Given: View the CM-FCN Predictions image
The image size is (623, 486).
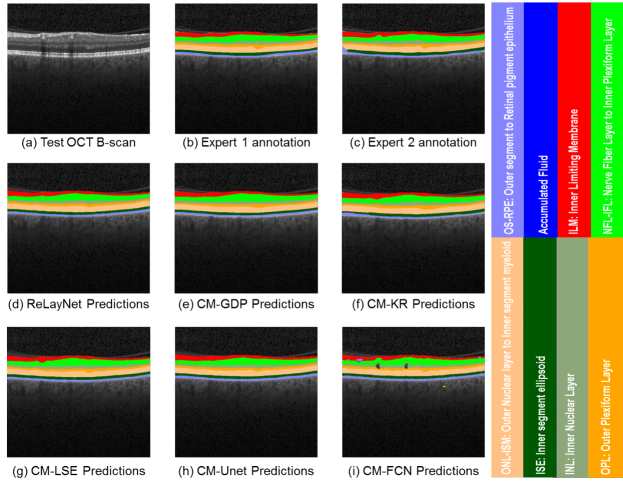Looking at the screenshot, I should point(413,392).
